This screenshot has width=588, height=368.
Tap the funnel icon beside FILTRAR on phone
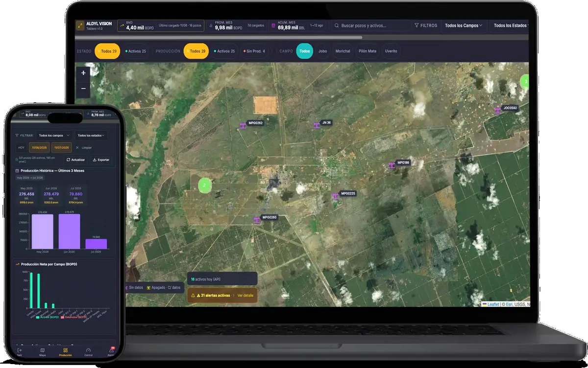[17, 135]
